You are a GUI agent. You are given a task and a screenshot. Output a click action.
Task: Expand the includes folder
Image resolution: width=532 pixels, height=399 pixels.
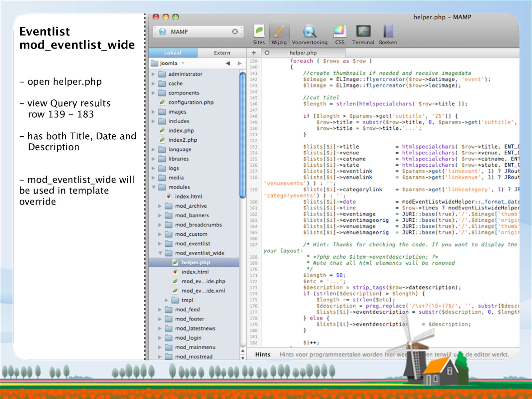[153, 121]
